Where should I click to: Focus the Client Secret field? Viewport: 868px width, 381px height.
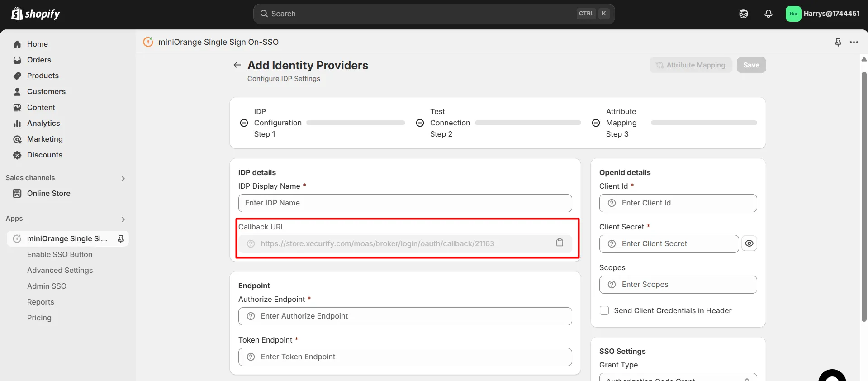[x=669, y=244]
